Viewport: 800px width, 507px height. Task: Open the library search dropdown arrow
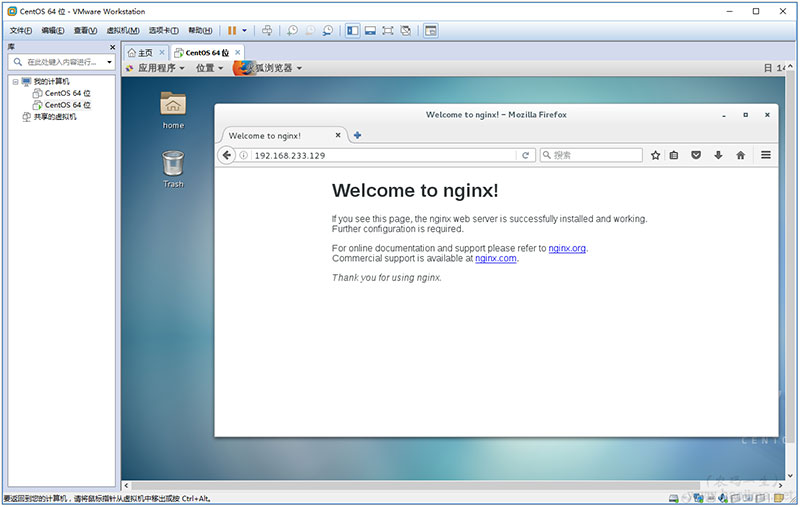[109, 62]
